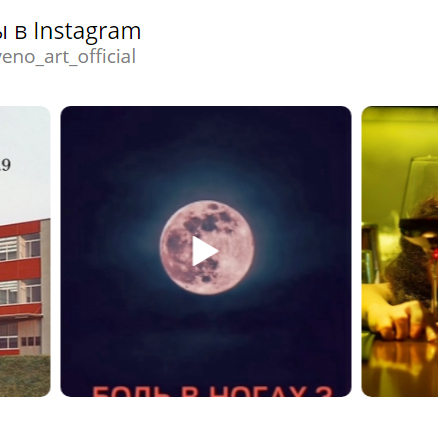Screen dimensions: 438x425
Task: Open the red building post thumbnail
Action: (25, 251)
